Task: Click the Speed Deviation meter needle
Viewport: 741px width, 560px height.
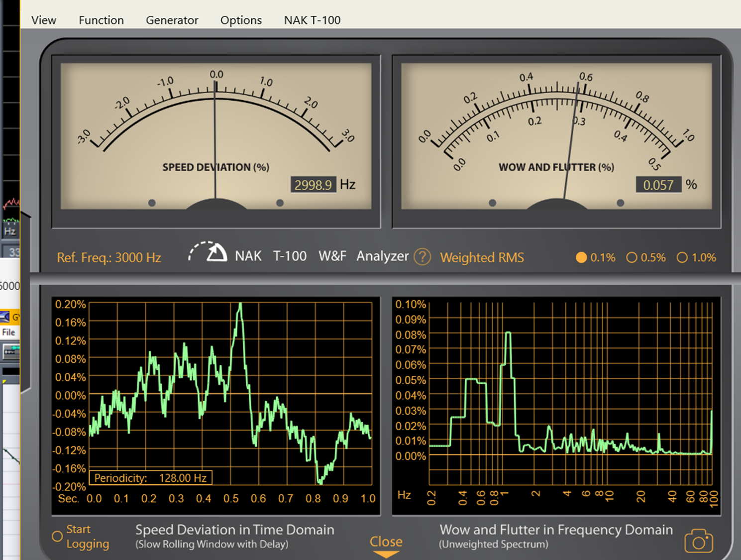Action: [215, 139]
